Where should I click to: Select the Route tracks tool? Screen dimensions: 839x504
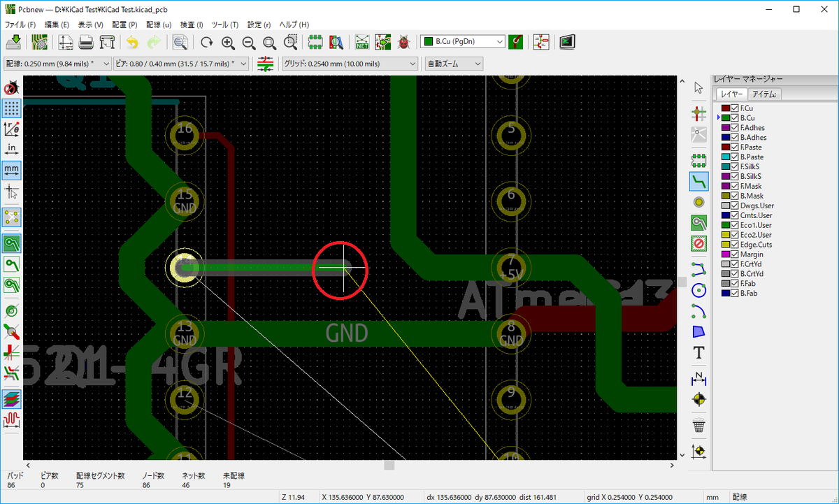click(x=698, y=182)
